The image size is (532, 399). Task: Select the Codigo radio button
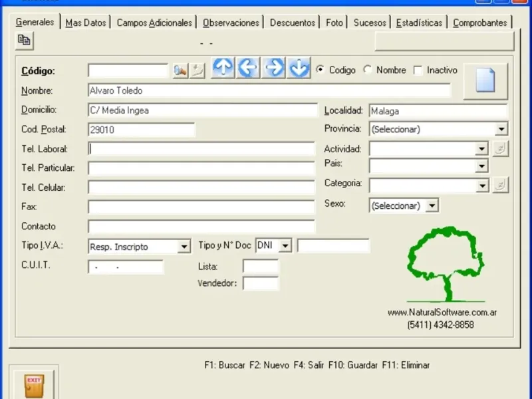pyautogui.click(x=320, y=70)
